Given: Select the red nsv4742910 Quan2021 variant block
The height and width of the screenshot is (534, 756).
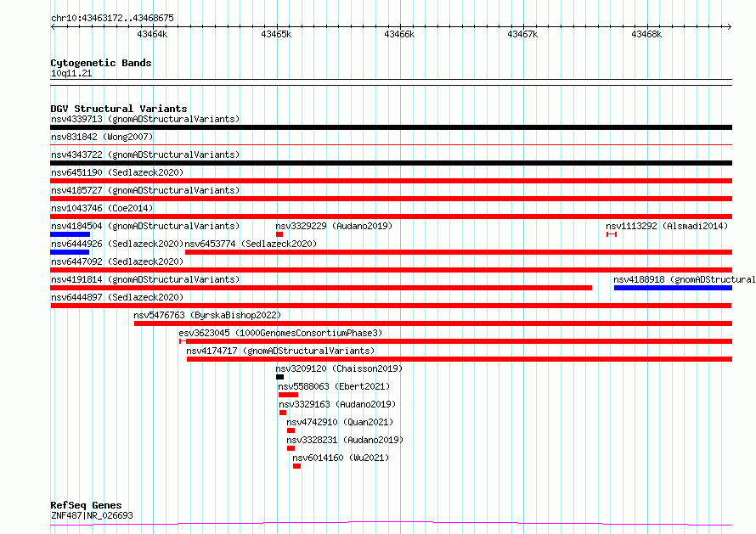Looking at the screenshot, I should coord(291,430).
